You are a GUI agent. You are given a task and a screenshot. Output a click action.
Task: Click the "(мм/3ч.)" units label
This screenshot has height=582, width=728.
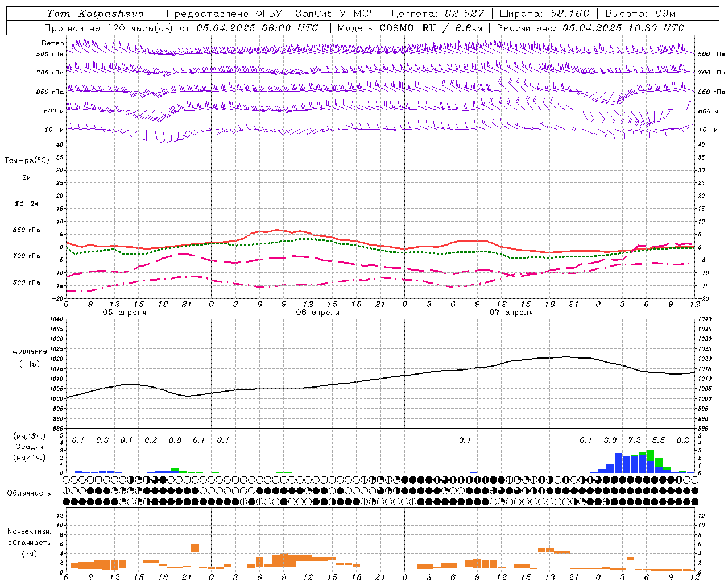click(30, 436)
